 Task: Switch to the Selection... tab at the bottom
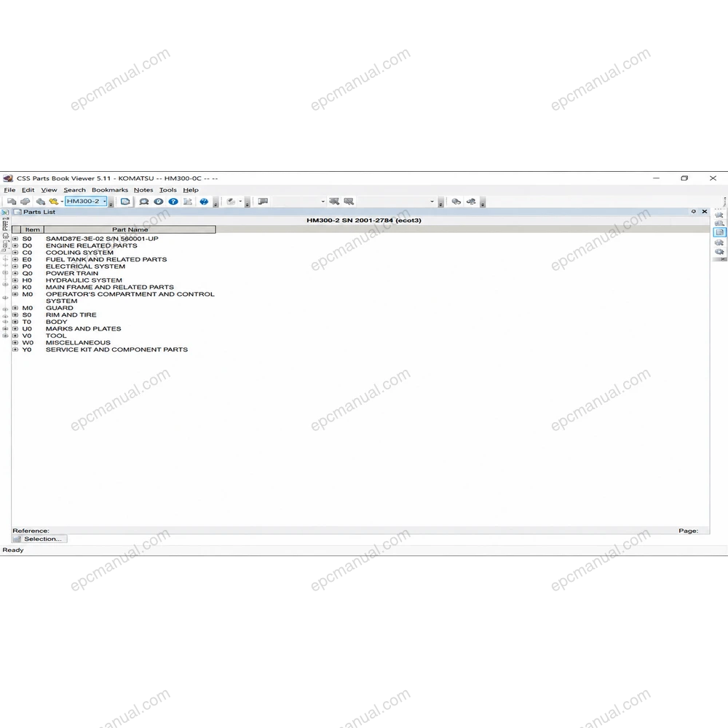pos(39,539)
